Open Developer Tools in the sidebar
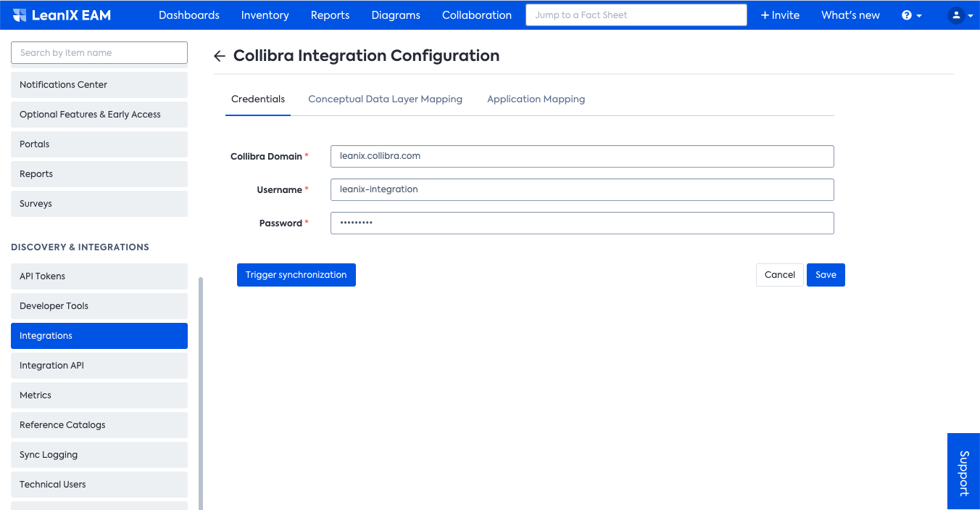Screen dimensions: 980x510 (99, 306)
